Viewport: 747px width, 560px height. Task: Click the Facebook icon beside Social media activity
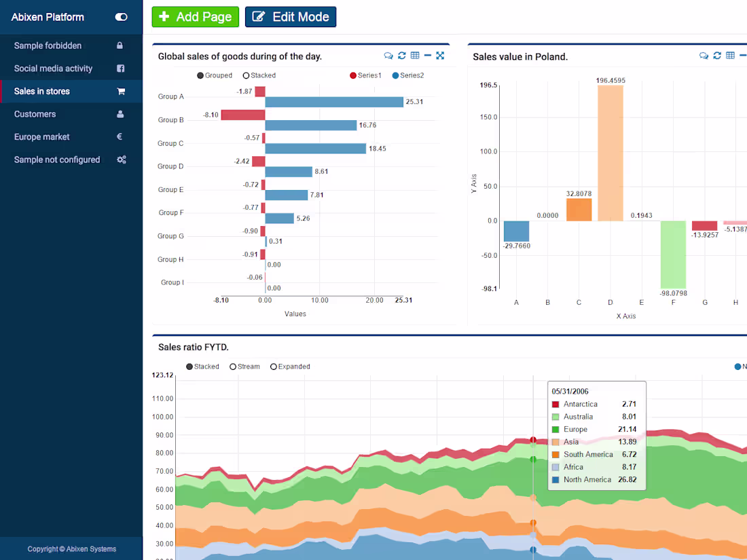[122, 68]
